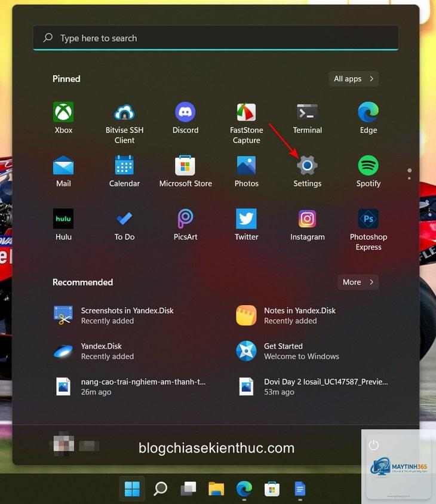The width and height of the screenshot is (436, 504).
Task: Open PicsArt
Action: [185, 225]
